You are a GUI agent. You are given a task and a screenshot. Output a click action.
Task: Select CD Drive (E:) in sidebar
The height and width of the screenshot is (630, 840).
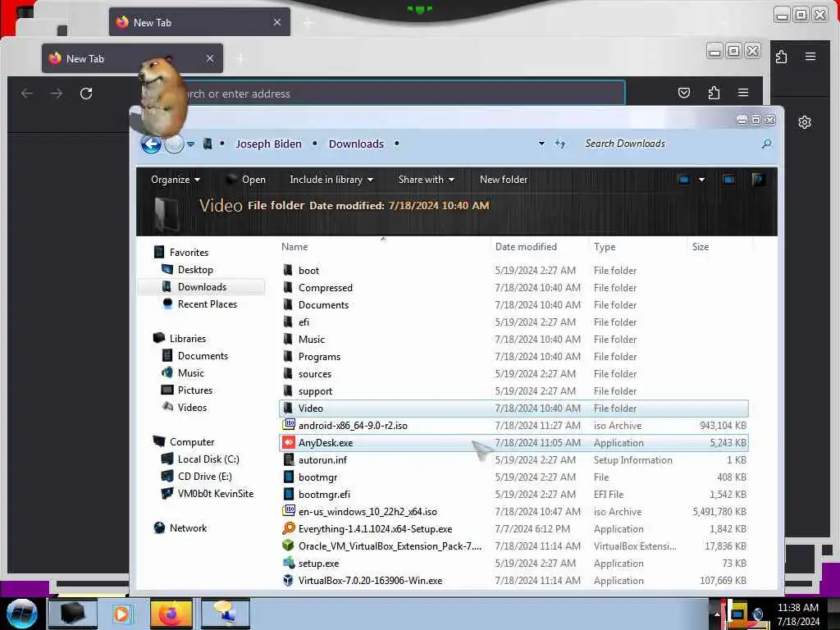point(204,477)
